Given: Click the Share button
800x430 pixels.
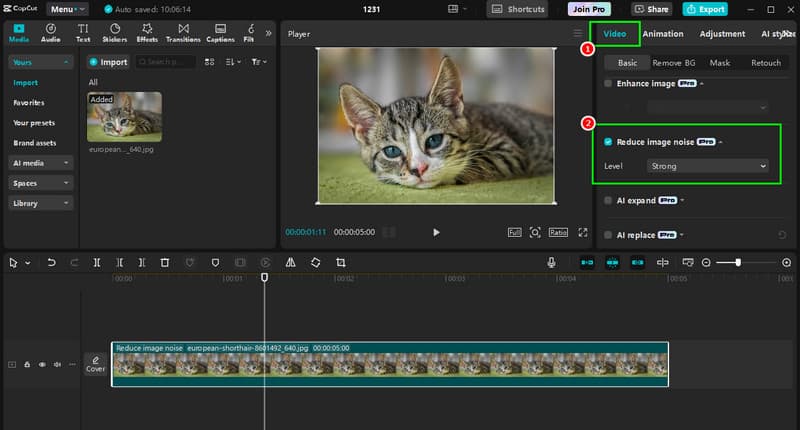Looking at the screenshot, I should 652,9.
